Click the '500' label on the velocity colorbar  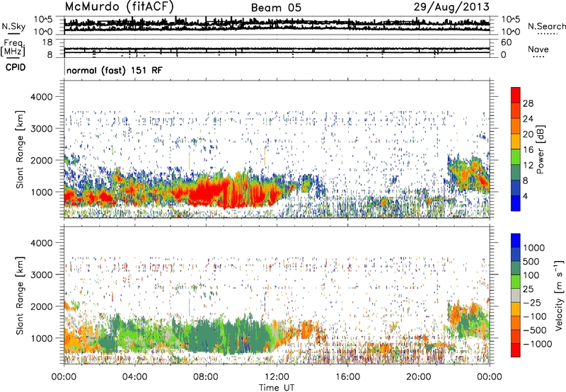[x=531, y=262]
